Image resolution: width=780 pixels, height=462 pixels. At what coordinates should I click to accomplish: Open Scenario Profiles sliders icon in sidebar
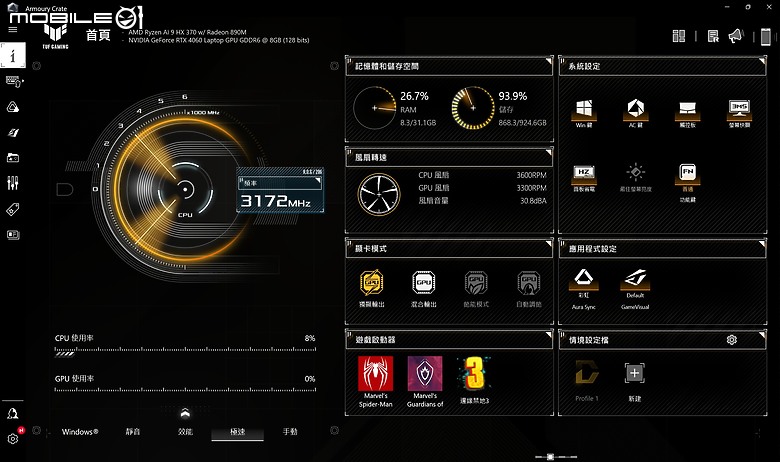[13, 183]
